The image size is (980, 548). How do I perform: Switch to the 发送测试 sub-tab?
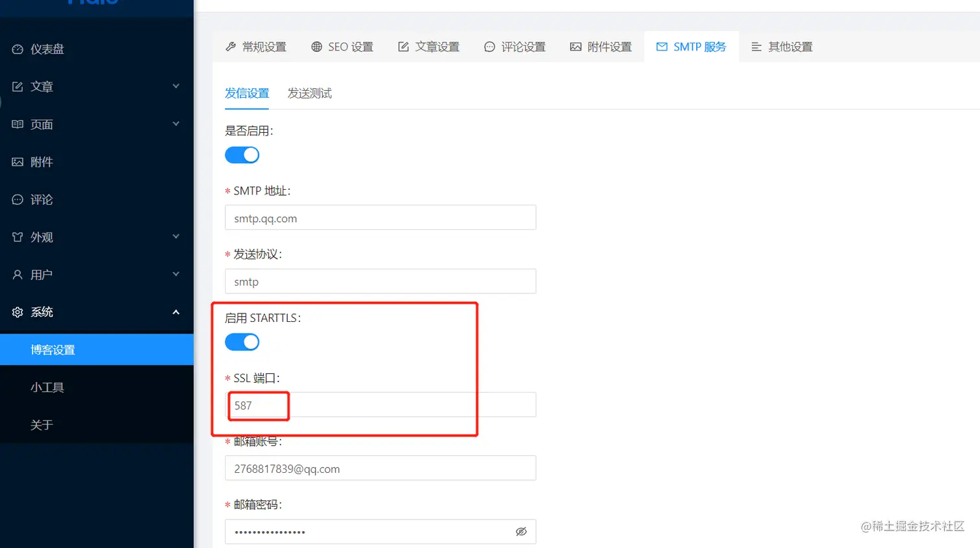(x=310, y=93)
